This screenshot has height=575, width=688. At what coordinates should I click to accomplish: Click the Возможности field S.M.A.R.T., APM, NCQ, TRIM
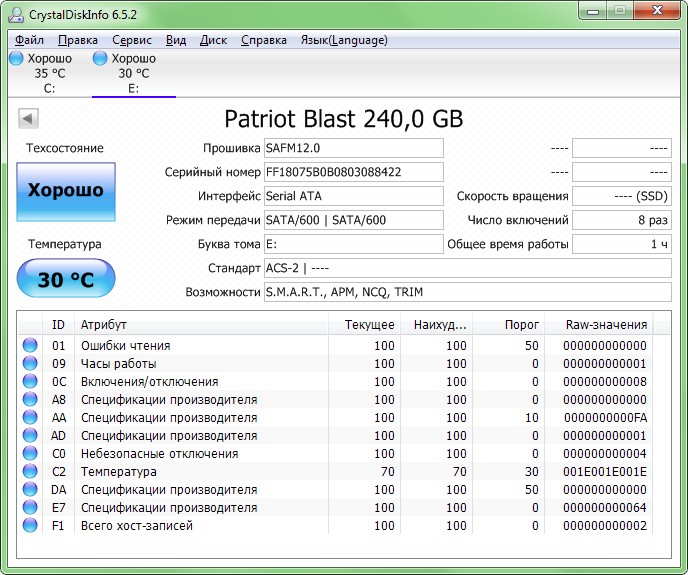click(x=468, y=292)
